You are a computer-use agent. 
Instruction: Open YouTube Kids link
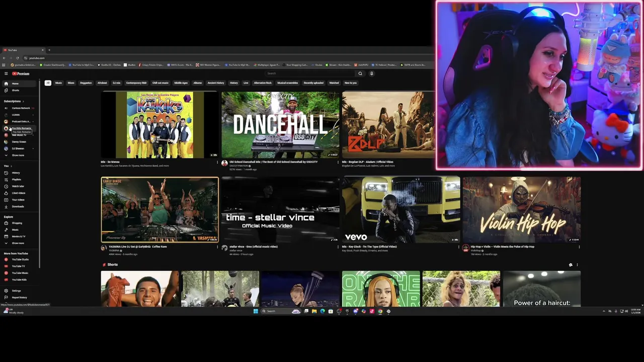[19, 280]
